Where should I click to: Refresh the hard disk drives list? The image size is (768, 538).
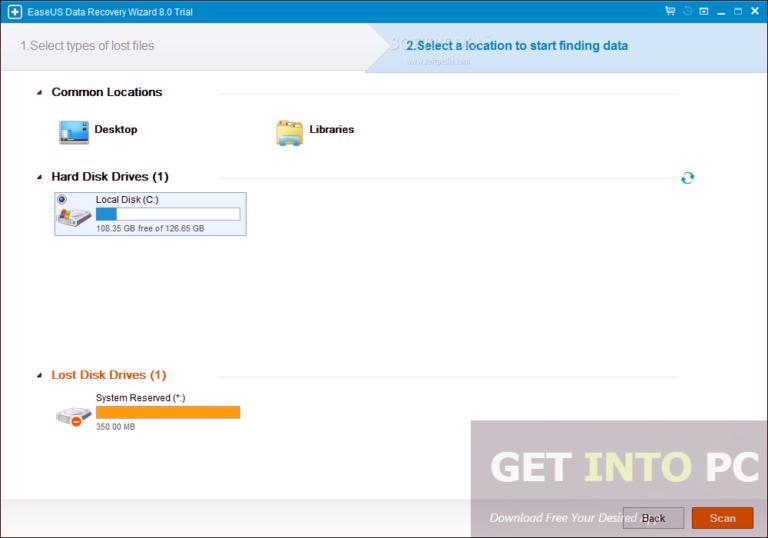[x=688, y=177]
